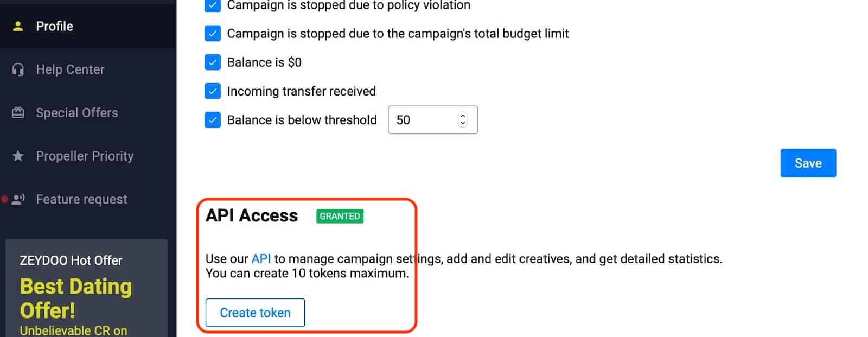Click the Help Center headset icon
The image size is (868, 337).
click(x=18, y=69)
